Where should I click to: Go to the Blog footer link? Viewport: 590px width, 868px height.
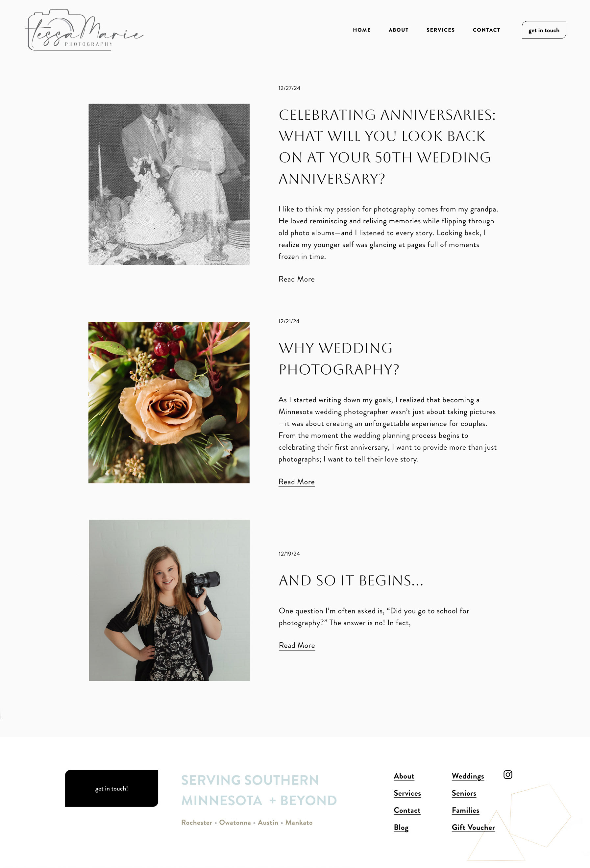coord(401,827)
